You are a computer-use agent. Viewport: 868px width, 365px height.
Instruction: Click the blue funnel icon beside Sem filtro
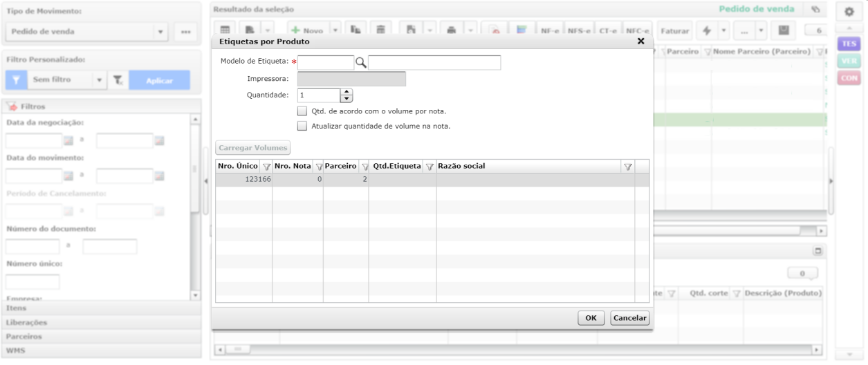coord(16,80)
